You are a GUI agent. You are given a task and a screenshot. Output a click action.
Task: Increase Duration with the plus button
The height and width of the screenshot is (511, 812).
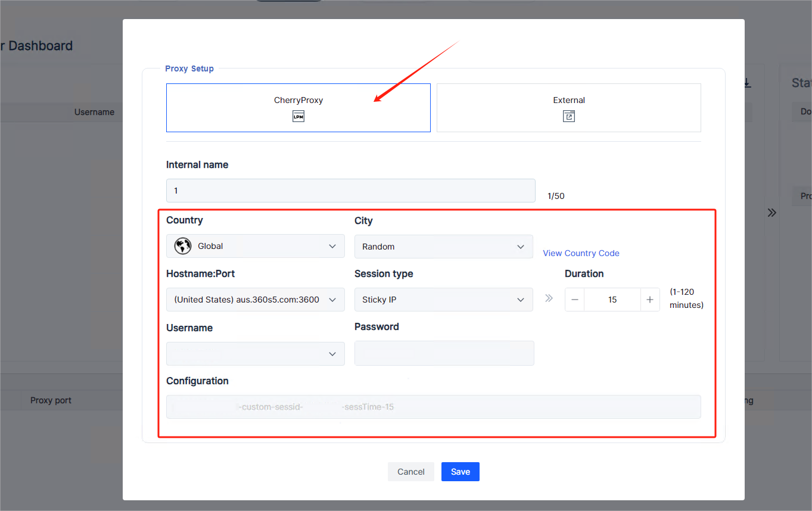650,300
